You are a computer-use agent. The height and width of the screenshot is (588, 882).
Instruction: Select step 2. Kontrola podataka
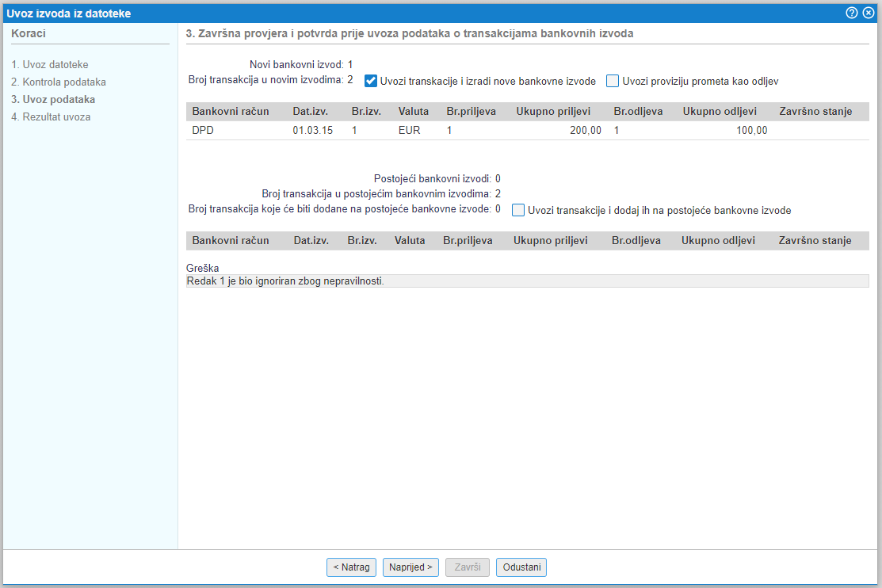click(x=59, y=82)
